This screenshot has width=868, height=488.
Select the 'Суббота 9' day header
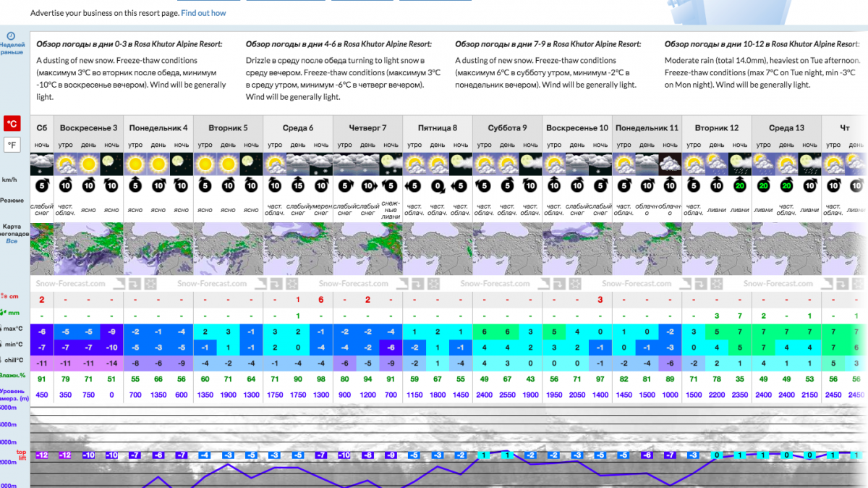point(507,128)
